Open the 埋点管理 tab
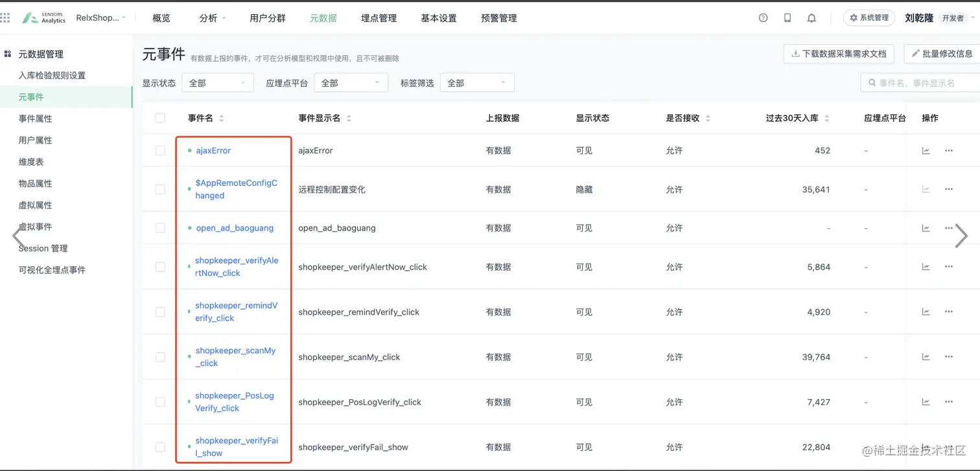 [x=379, y=18]
